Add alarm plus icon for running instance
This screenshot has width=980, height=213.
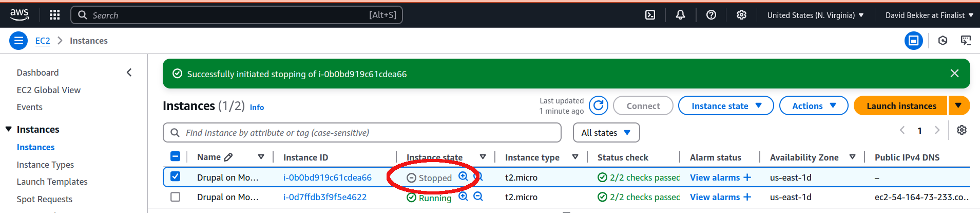point(747,197)
